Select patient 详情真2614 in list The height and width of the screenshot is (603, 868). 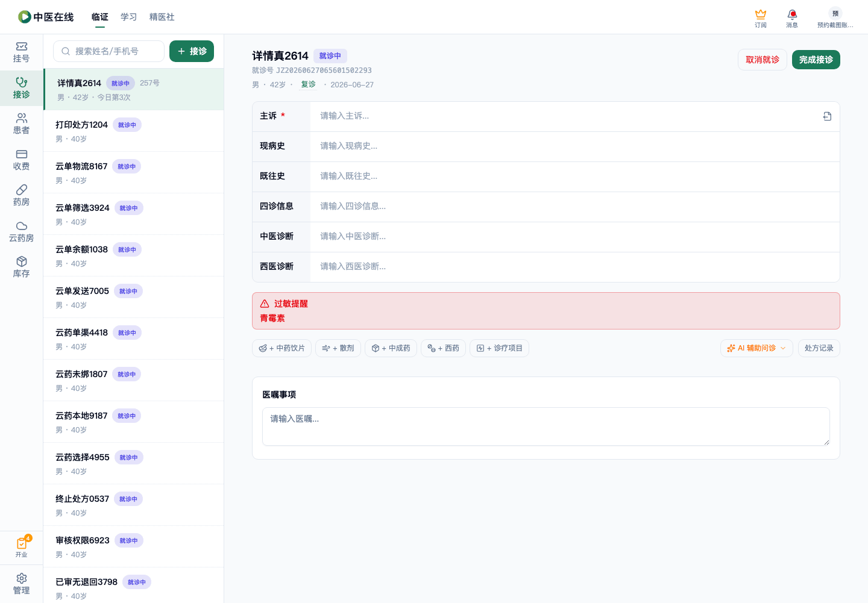point(134,89)
